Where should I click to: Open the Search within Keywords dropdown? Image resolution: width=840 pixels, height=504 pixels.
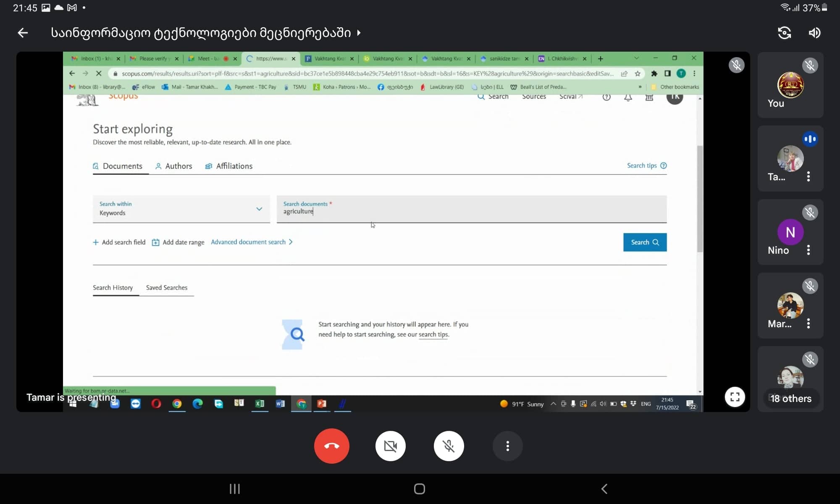181,209
